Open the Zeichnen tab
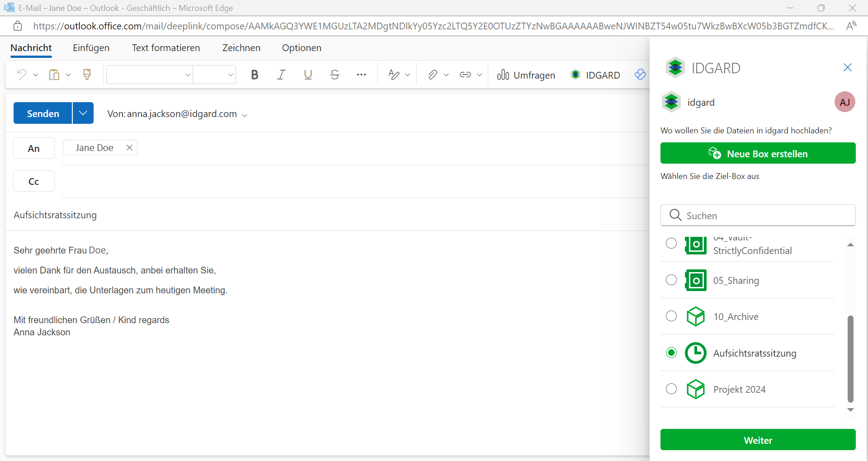This screenshot has width=868, height=461. point(241,48)
